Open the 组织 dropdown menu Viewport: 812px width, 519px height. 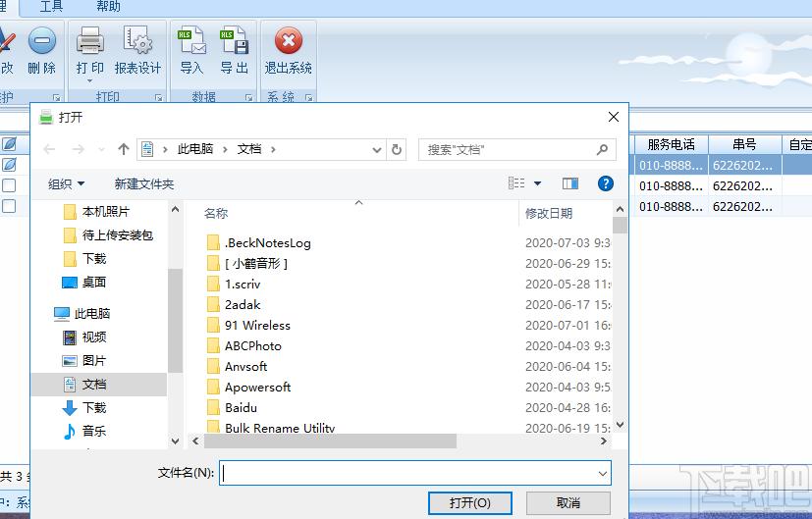tap(67, 184)
